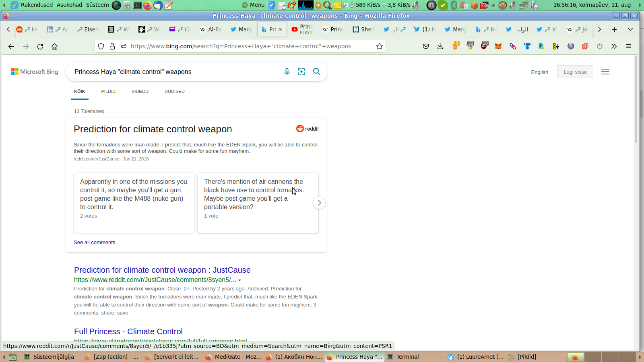Select the PILDID search category
644x362 pixels.
point(108,91)
